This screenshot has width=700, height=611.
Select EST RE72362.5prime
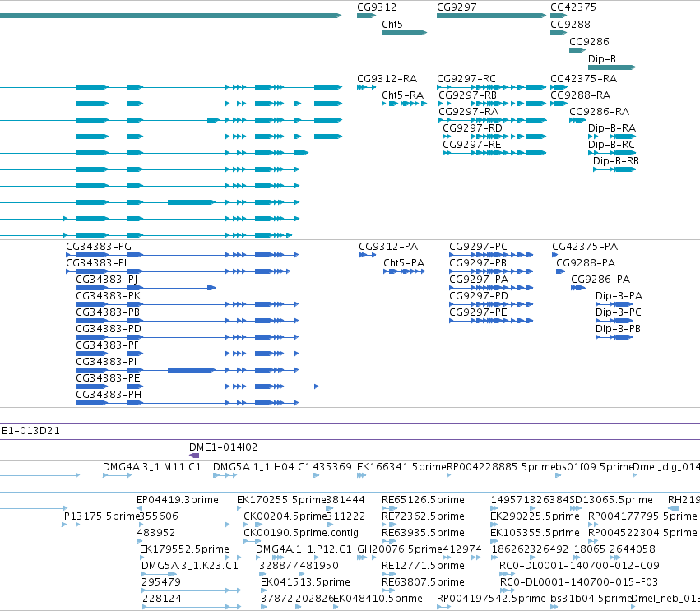(x=423, y=516)
